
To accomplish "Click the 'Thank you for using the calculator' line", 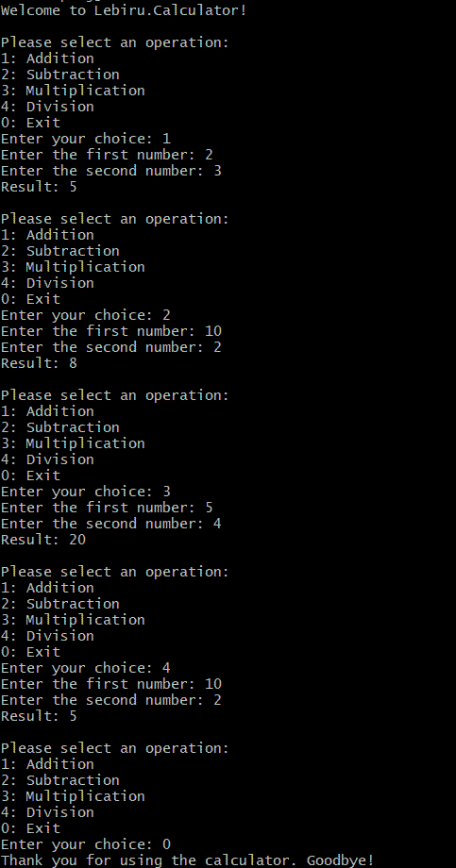I will 188,860.
